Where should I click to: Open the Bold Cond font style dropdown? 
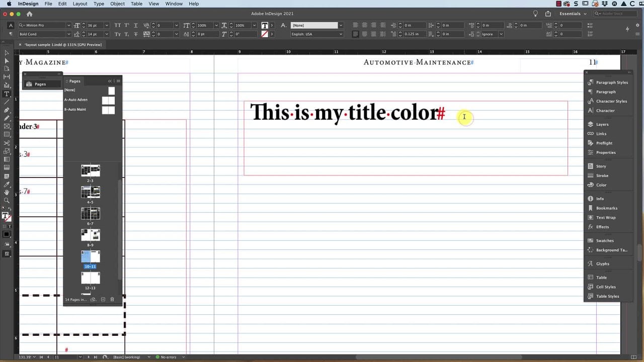click(x=68, y=34)
